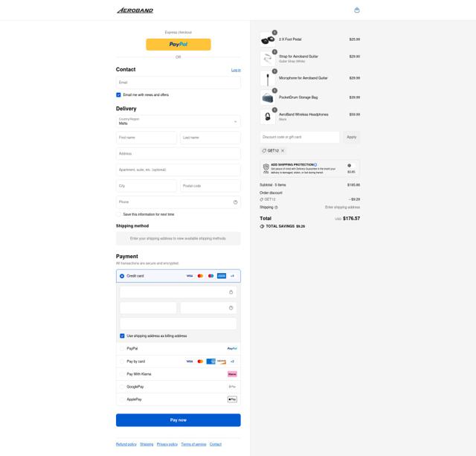
Task: Check Save this information for next time
Action: coord(119,214)
